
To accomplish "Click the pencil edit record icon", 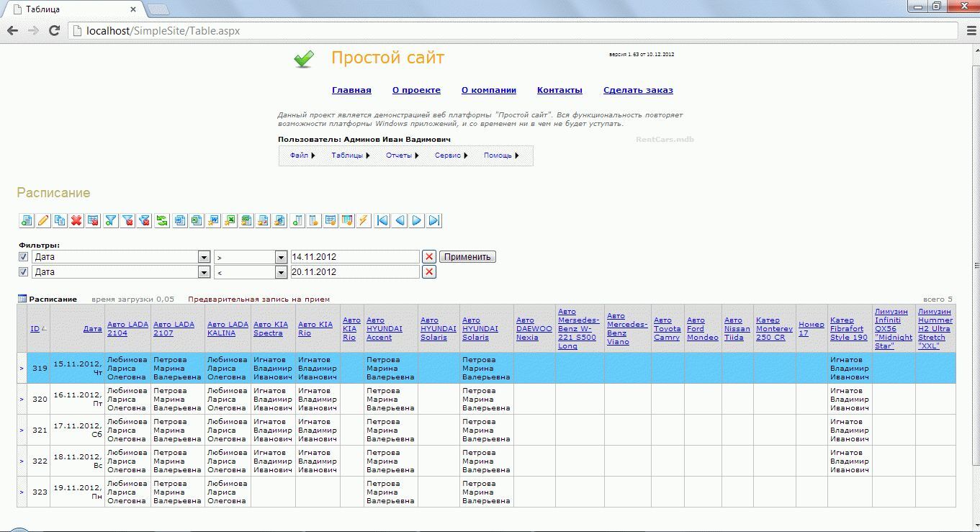I will pos(43,221).
